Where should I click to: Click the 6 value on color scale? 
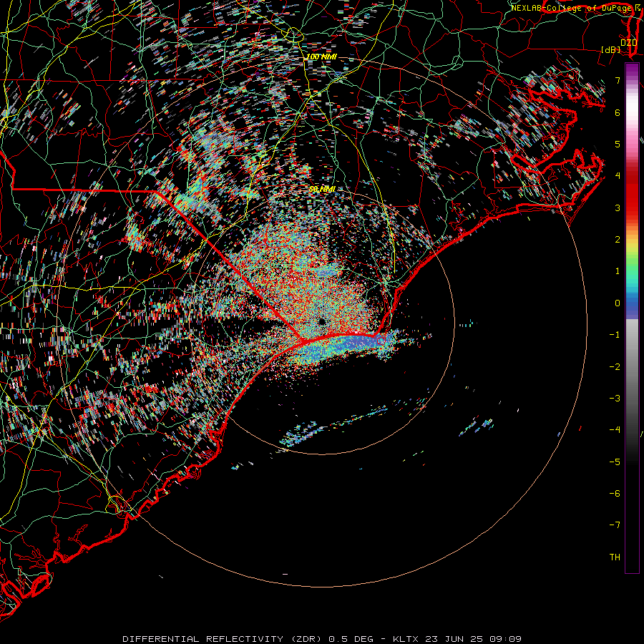pos(618,112)
